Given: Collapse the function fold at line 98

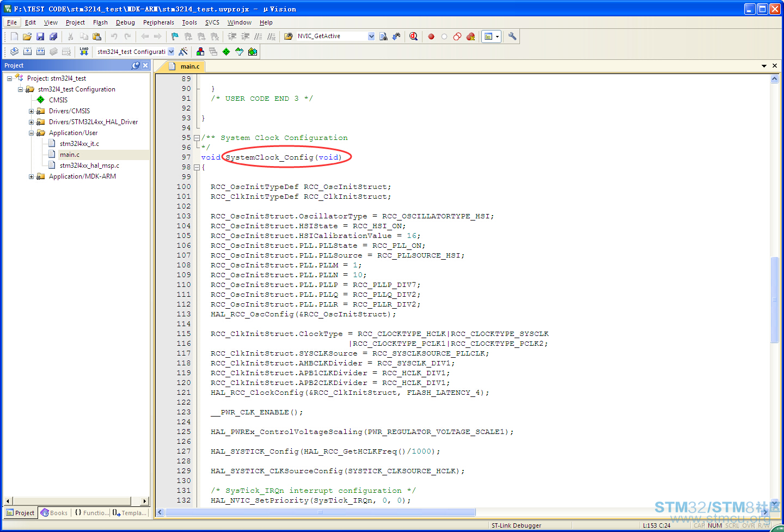Looking at the screenshot, I should [x=197, y=167].
